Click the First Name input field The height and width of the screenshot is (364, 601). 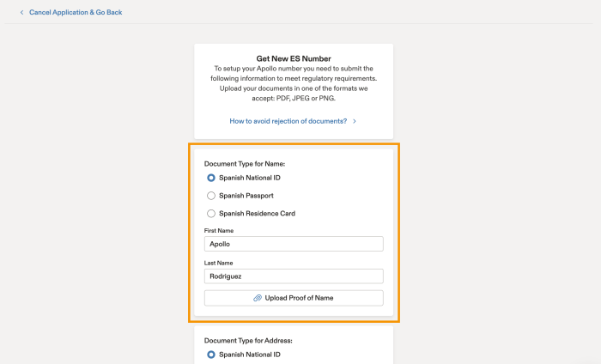294,244
